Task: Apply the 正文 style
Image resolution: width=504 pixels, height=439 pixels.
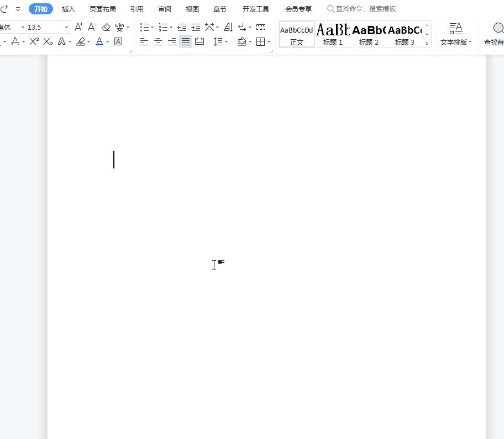Action: (296, 35)
